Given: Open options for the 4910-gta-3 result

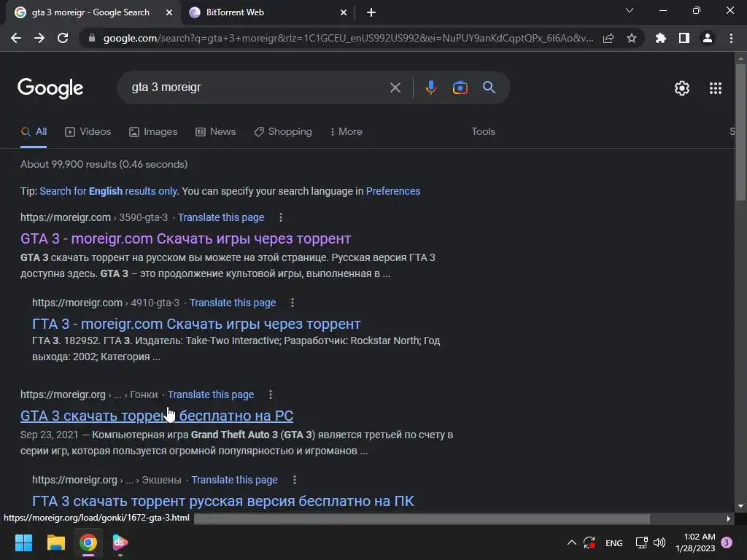Looking at the screenshot, I should (293, 303).
